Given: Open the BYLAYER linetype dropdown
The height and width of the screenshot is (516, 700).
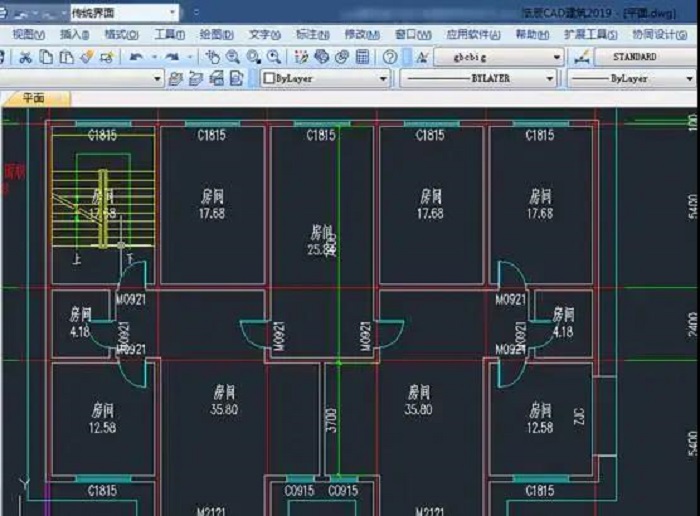Looking at the screenshot, I should tap(549, 78).
